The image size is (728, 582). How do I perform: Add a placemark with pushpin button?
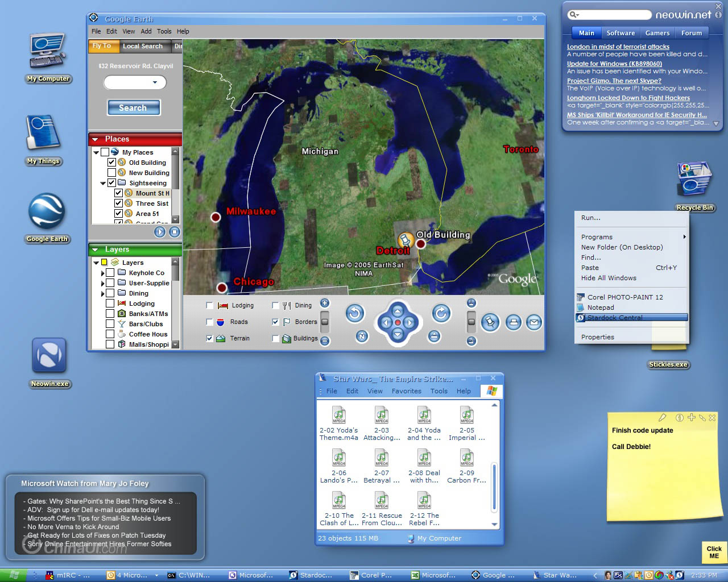pyautogui.click(x=490, y=322)
